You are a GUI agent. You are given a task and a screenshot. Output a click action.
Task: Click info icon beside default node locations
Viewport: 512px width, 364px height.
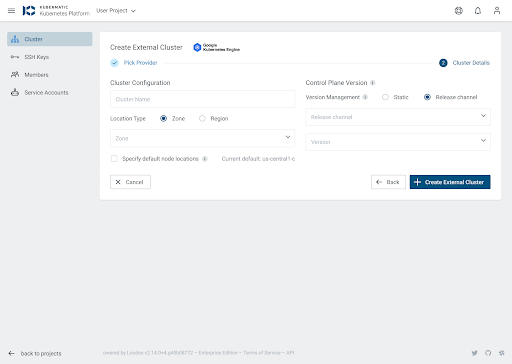(x=205, y=159)
